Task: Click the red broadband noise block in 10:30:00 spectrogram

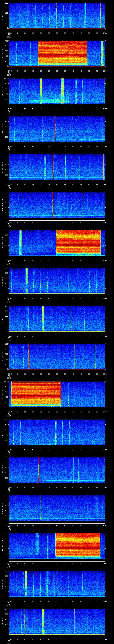Action: (x=78, y=545)
